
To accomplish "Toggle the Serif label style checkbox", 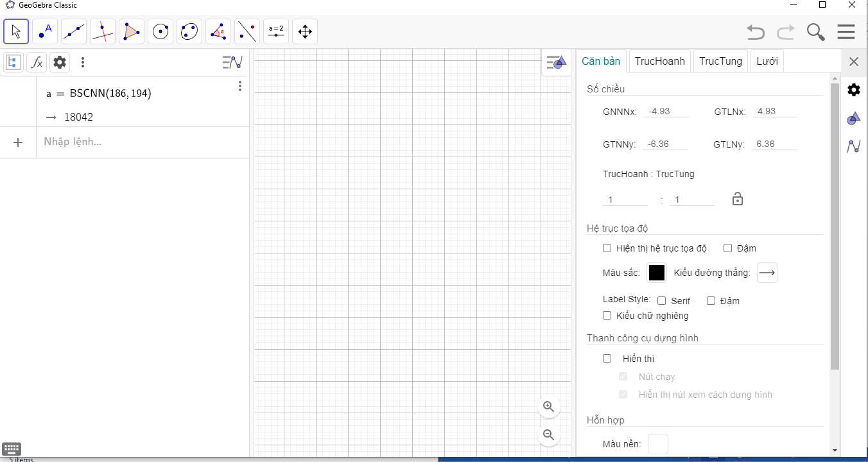I will pyautogui.click(x=662, y=301).
